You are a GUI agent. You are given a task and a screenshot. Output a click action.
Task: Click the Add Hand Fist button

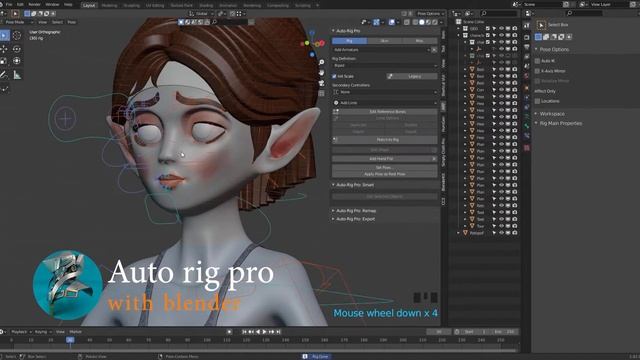381,159
